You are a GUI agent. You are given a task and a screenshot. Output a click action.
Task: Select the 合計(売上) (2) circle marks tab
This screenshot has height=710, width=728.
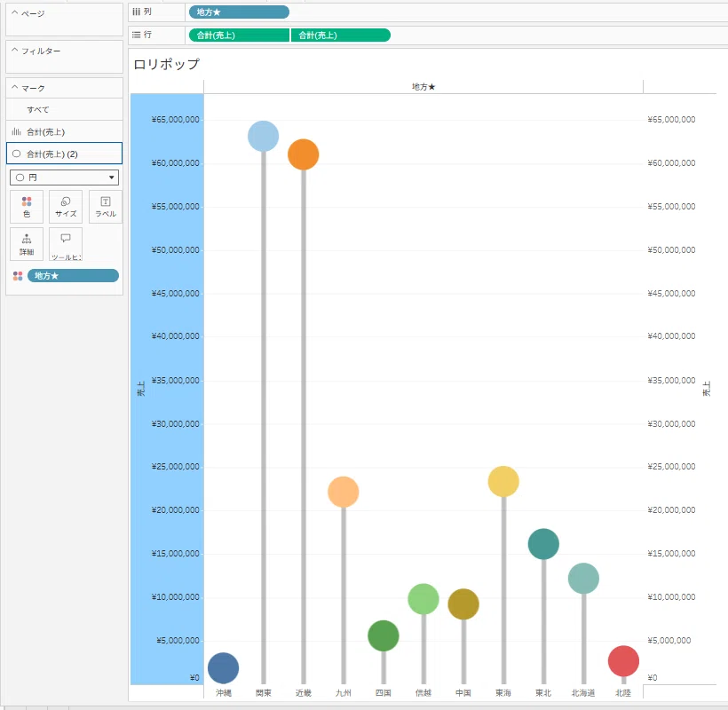65,154
